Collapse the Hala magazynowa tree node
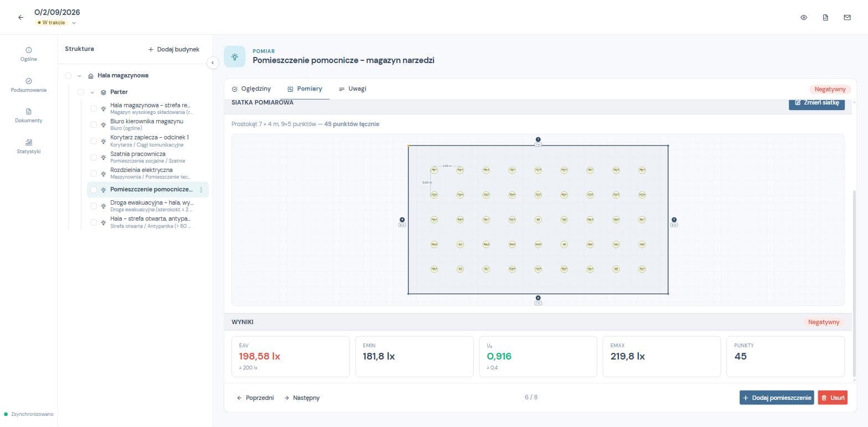868x427 pixels. click(x=80, y=76)
